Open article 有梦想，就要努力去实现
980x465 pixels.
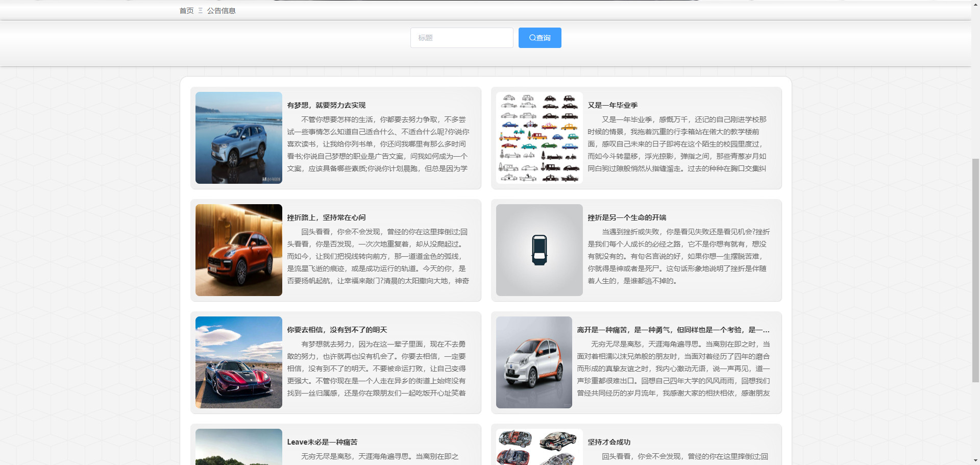(326, 105)
